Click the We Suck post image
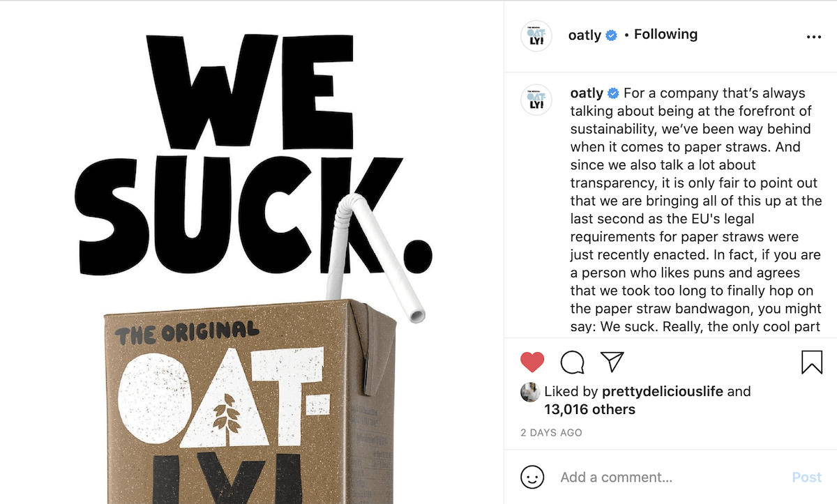837x504 pixels. pos(252,252)
